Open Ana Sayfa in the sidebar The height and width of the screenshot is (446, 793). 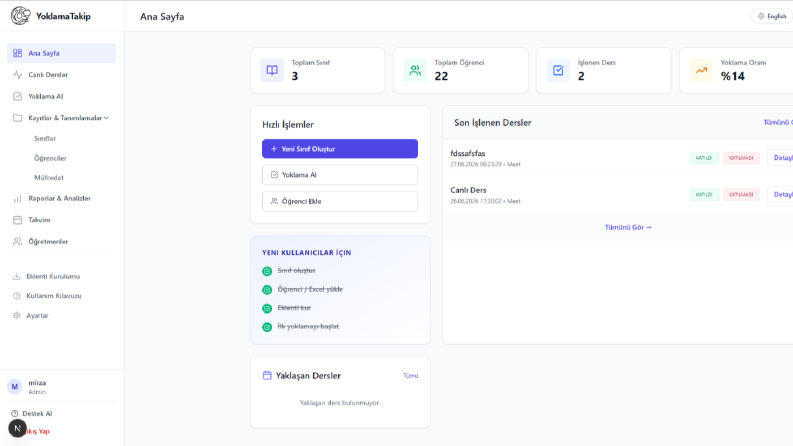pos(61,53)
